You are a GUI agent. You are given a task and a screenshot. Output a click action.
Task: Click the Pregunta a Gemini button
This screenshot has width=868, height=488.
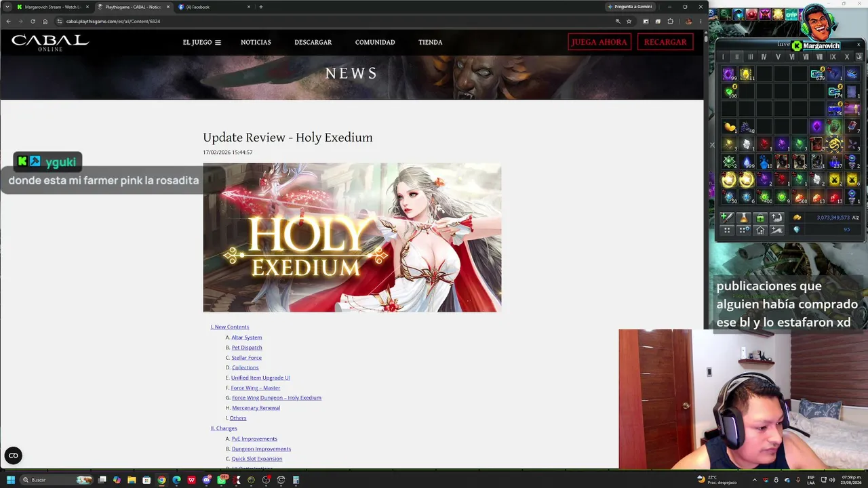point(631,7)
